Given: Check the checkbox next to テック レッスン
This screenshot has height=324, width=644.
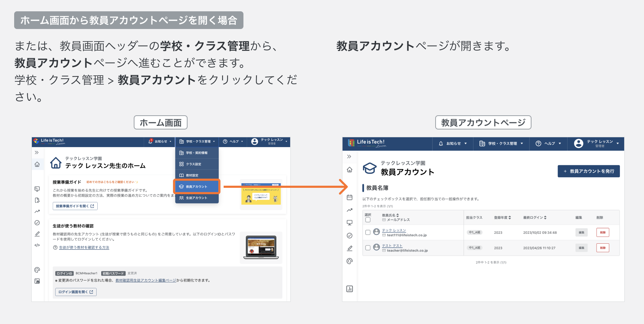Looking at the screenshot, I should pos(368,232).
